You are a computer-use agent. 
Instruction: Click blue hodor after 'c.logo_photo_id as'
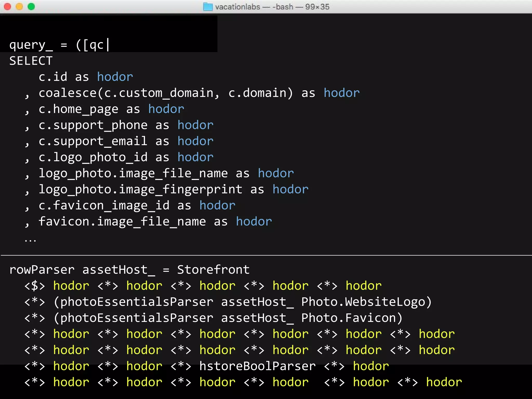(196, 158)
